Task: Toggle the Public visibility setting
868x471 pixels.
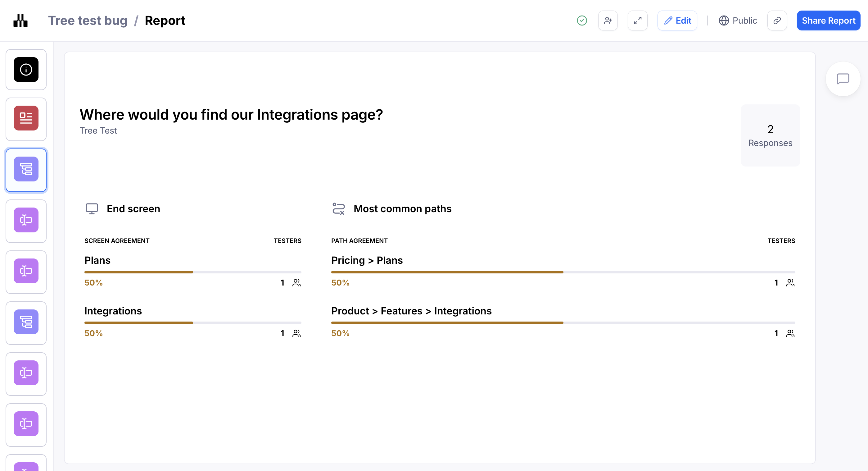Action: 738,21
